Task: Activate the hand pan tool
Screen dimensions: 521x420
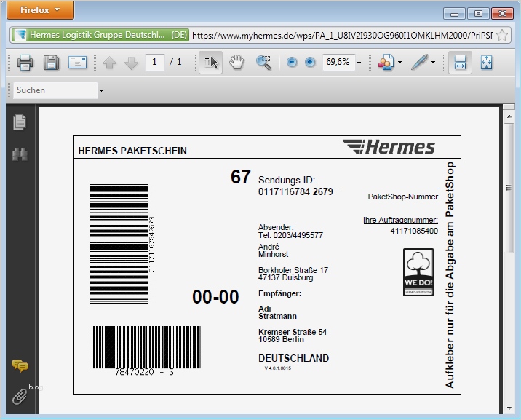Action: (236, 62)
